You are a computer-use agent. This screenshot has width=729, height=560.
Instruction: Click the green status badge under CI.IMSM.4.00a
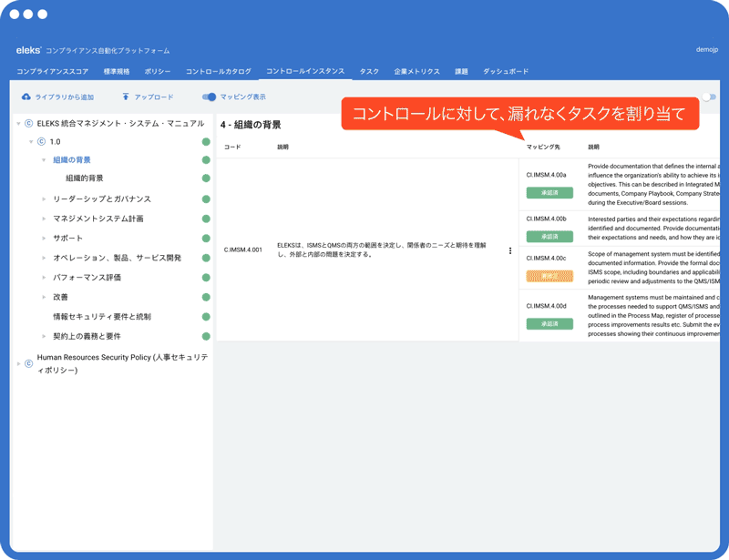click(x=549, y=192)
